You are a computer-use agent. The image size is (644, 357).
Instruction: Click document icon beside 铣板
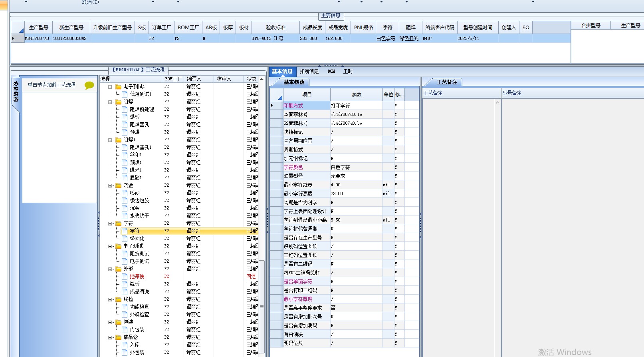pyautogui.click(x=125, y=284)
